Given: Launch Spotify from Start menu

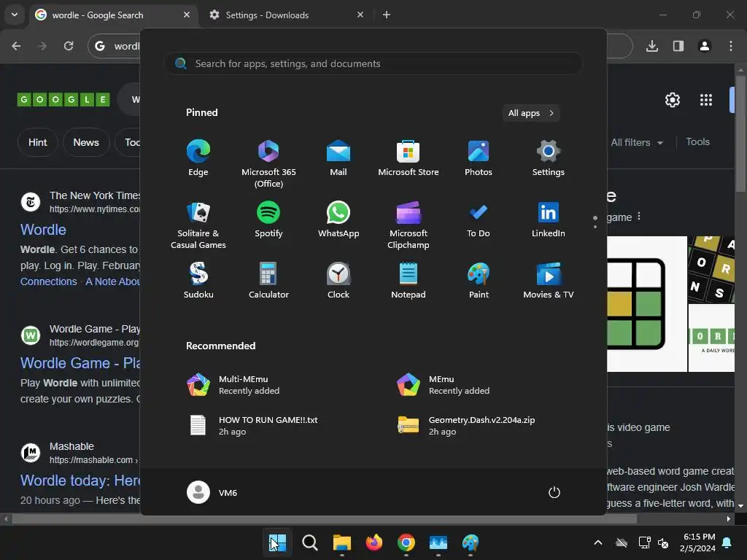Looking at the screenshot, I should pos(268,219).
